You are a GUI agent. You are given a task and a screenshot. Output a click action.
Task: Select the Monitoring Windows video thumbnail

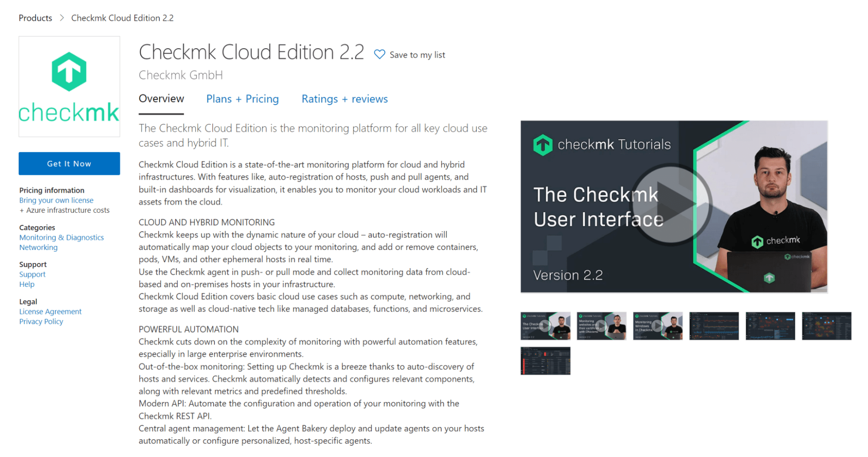tap(658, 326)
